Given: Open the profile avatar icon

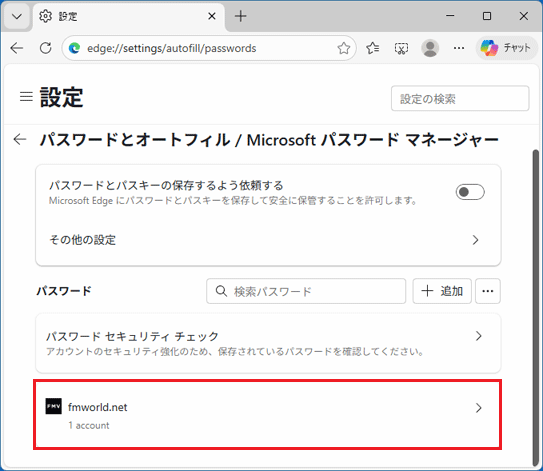Looking at the screenshot, I should 430,48.
